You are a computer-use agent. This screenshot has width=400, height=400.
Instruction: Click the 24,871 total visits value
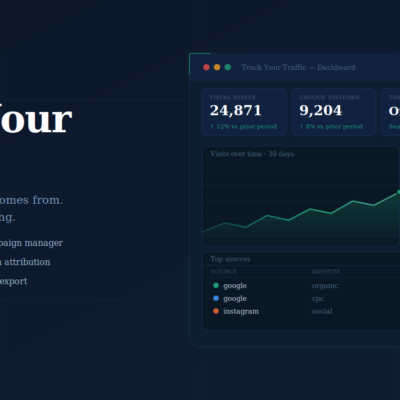click(236, 110)
